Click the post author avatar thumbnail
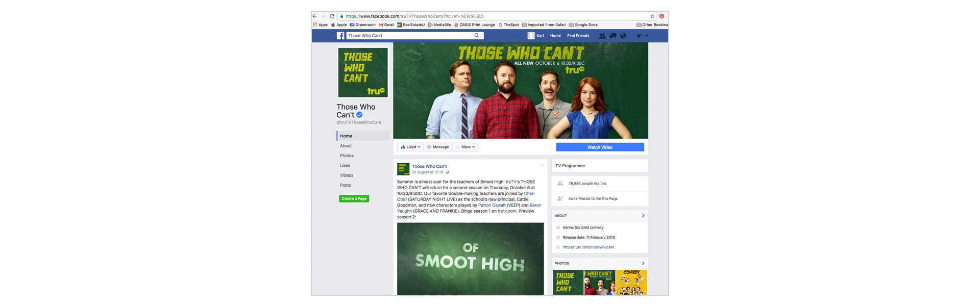The width and height of the screenshot is (980, 306). tap(403, 169)
